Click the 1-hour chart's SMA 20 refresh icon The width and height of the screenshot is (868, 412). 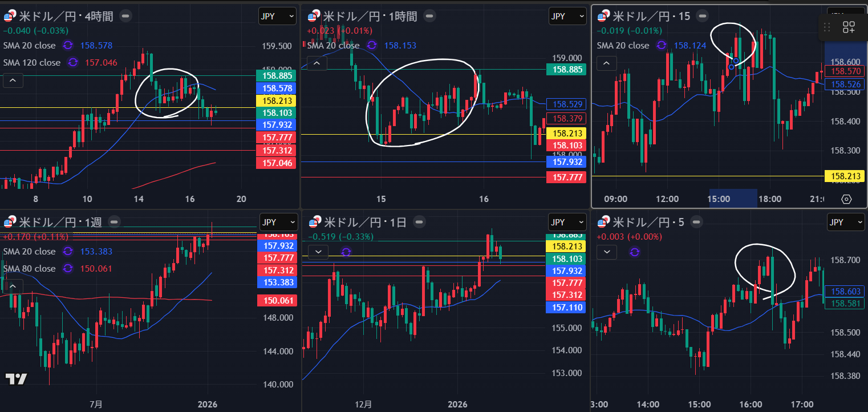tap(372, 45)
